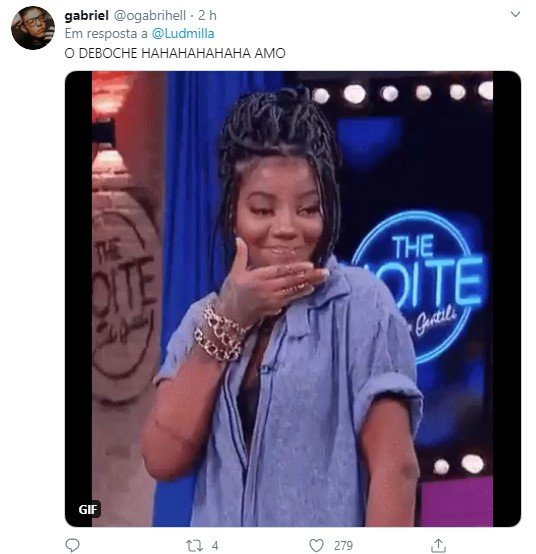Open the tweet via the 2 h timestamp
Viewport: 536px width, 554px height.
[207, 15]
